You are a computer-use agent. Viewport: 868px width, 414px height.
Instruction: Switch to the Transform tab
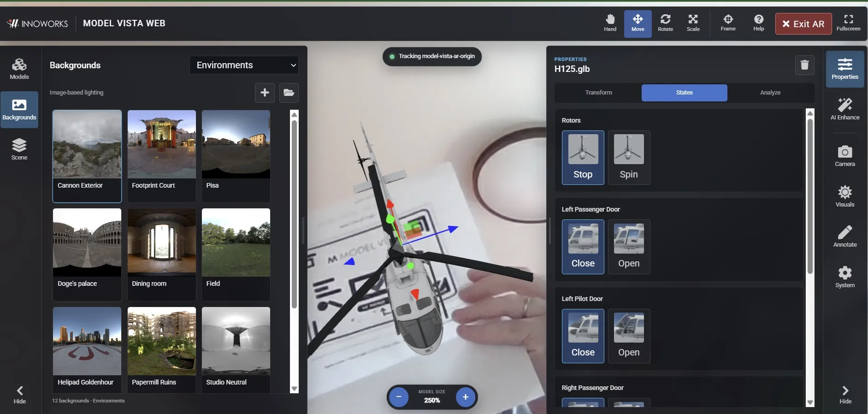point(598,93)
